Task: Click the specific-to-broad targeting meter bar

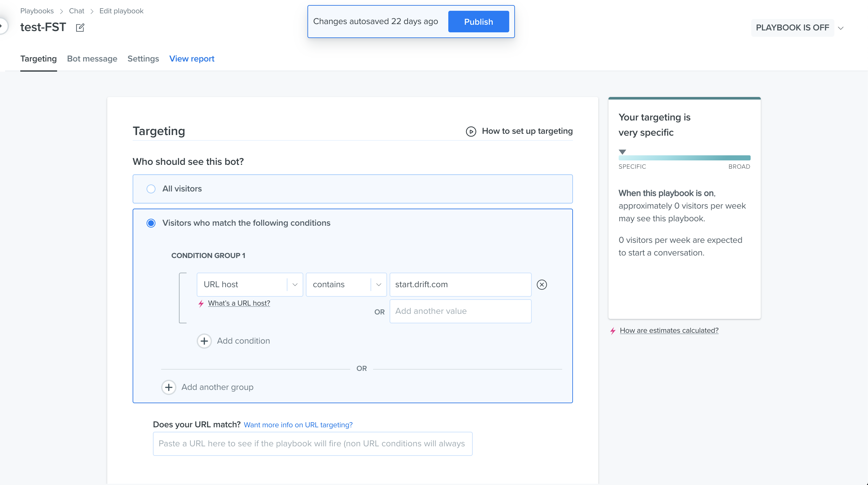Action: tap(684, 158)
